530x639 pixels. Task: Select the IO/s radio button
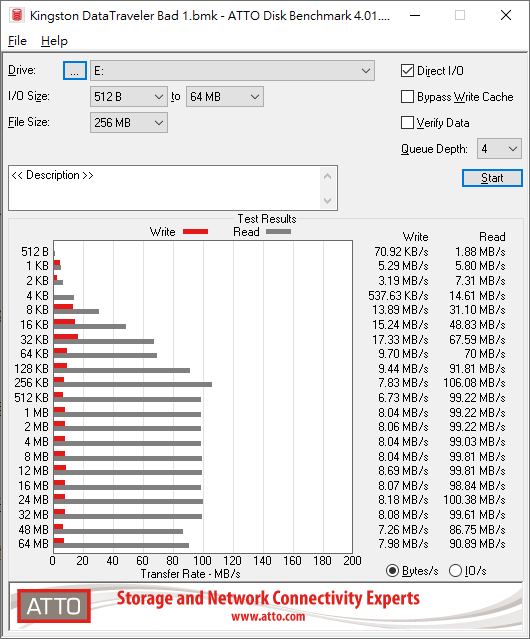pyautogui.click(x=455, y=571)
